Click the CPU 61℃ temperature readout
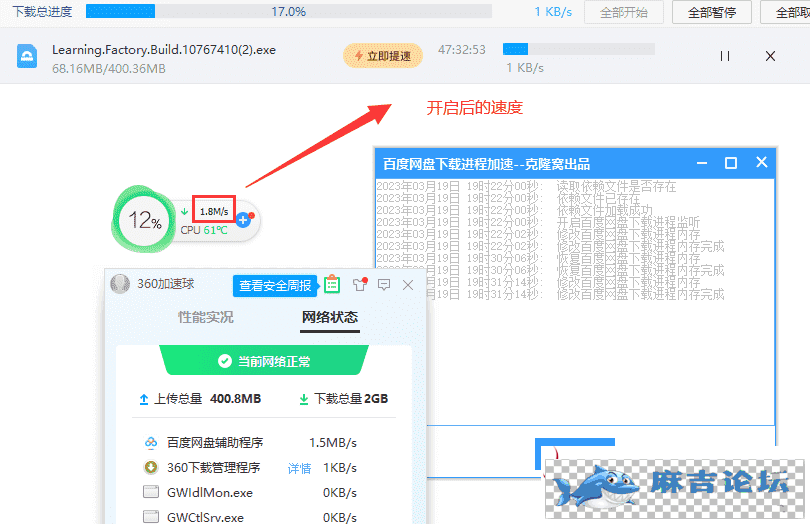Screen dimensions: 810x524 [x=204, y=230]
